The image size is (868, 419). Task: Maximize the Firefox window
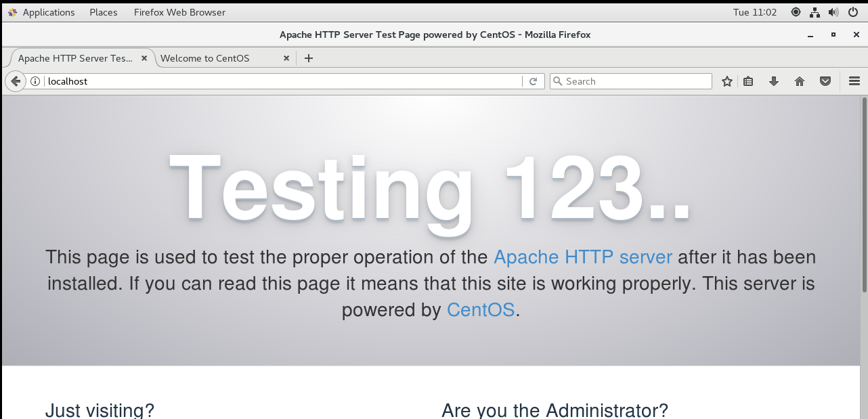tap(833, 35)
